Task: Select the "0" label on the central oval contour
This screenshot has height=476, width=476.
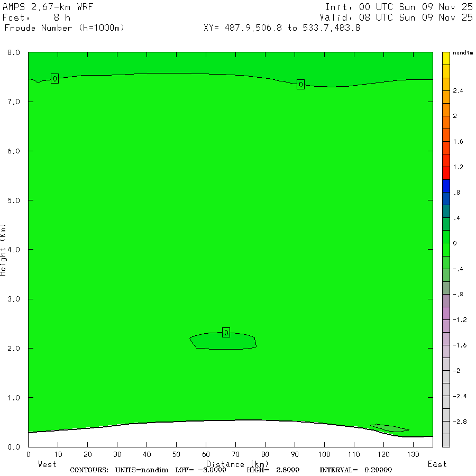Action: [226, 333]
